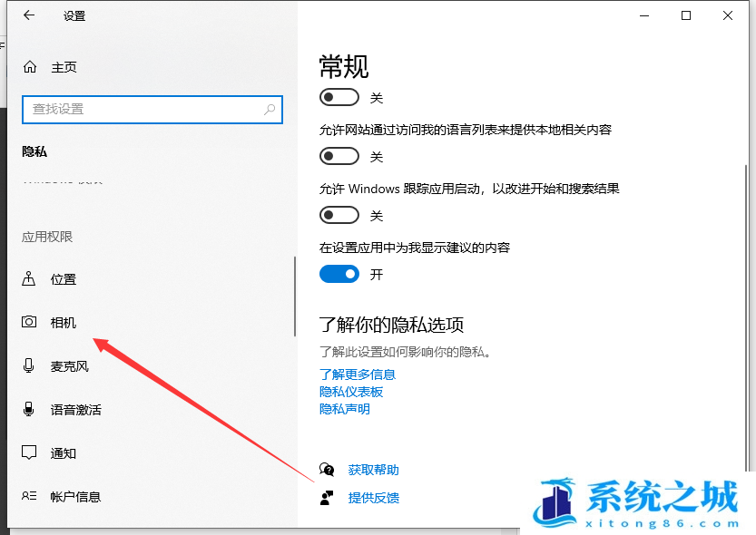Click the back arrow in Settings
This screenshot has width=756, height=535.
pyautogui.click(x=29, y=15)
